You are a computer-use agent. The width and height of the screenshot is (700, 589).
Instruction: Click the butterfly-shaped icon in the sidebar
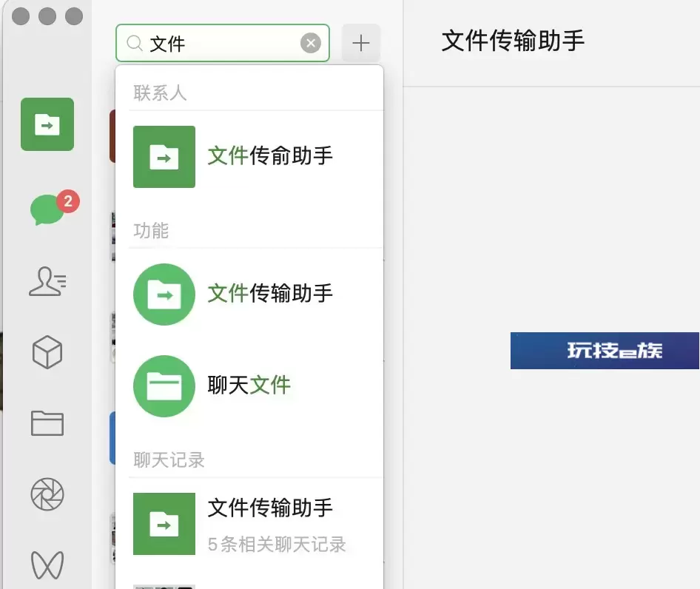coord(47,565)
